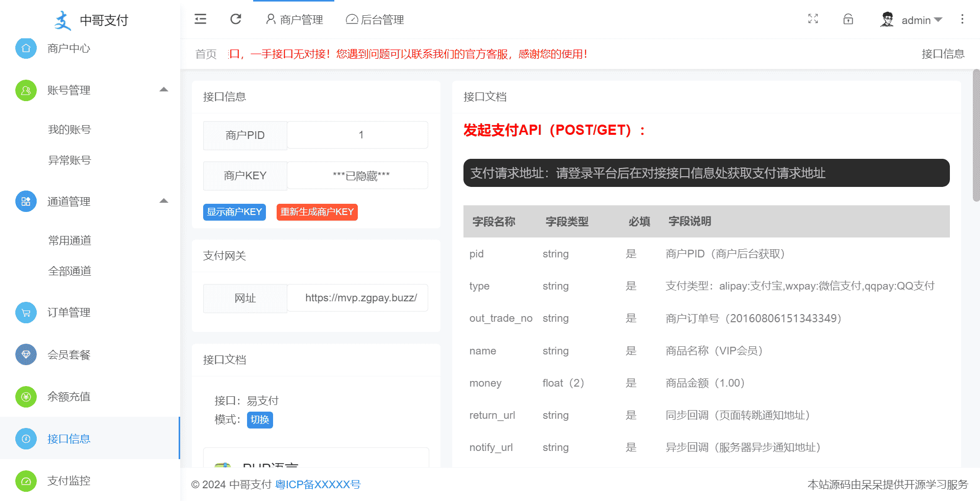This screenshot has height=501, width=980.
Task: Switch interface mode with 切换 button
Action: click(260, 420)
